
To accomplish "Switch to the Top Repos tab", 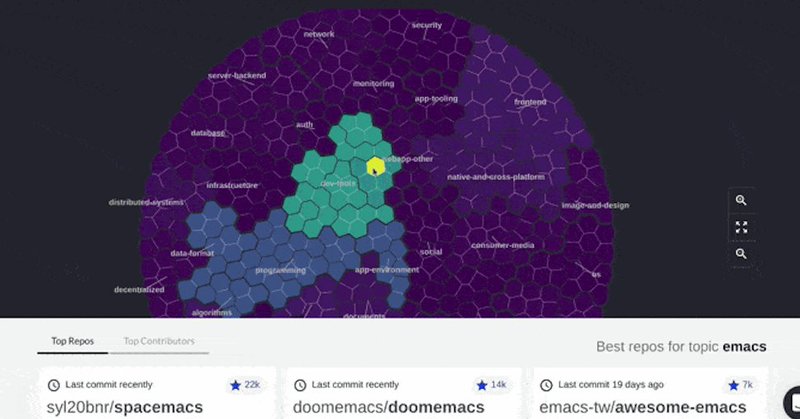I will point(72,341).
